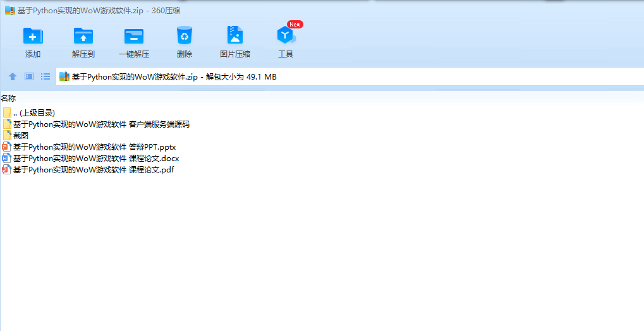Select the 截图 folder
This screenshot has width=644, height=331.
[x=16, y=135]
